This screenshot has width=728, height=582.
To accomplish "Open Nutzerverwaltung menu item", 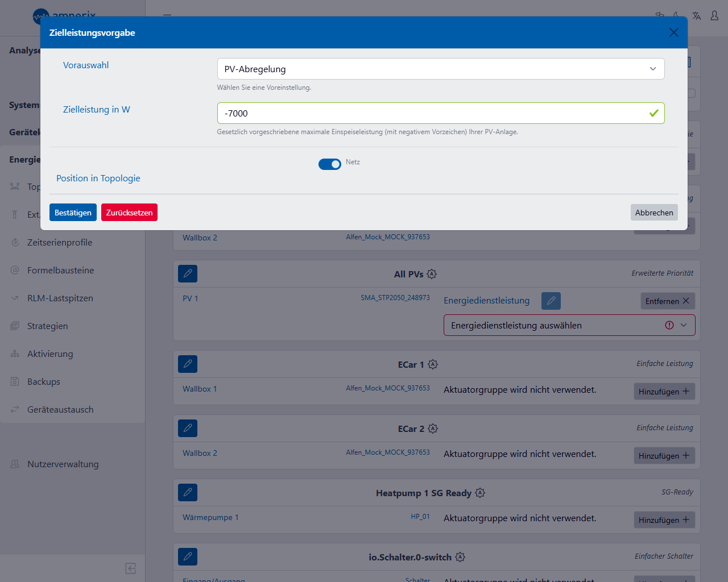I will [x=63, y=464].
